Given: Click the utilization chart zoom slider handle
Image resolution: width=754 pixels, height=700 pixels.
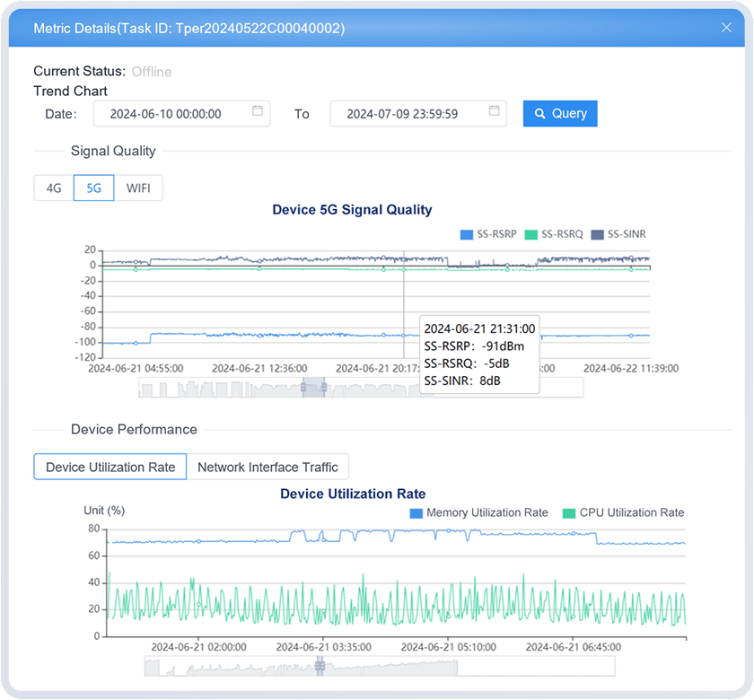Looking at the screenshot, I should [x=319, y=667].
